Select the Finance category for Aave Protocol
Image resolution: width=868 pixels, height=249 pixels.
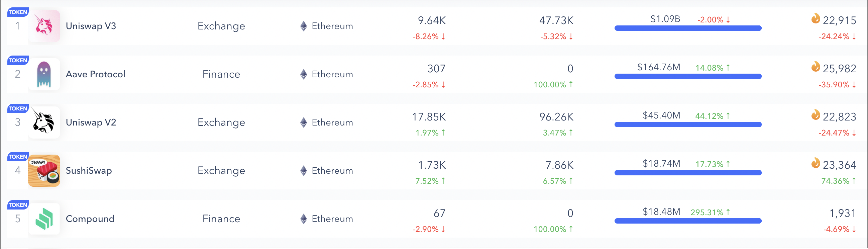point(221,74)
